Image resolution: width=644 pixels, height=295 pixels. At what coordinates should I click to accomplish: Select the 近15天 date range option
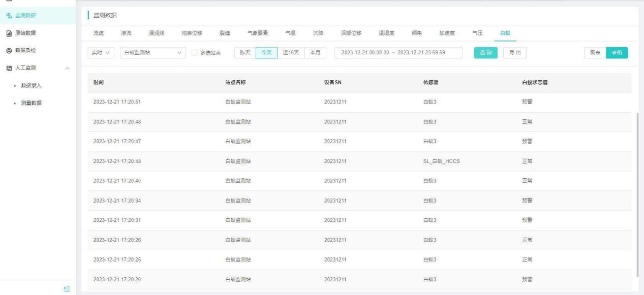(291, 53)
